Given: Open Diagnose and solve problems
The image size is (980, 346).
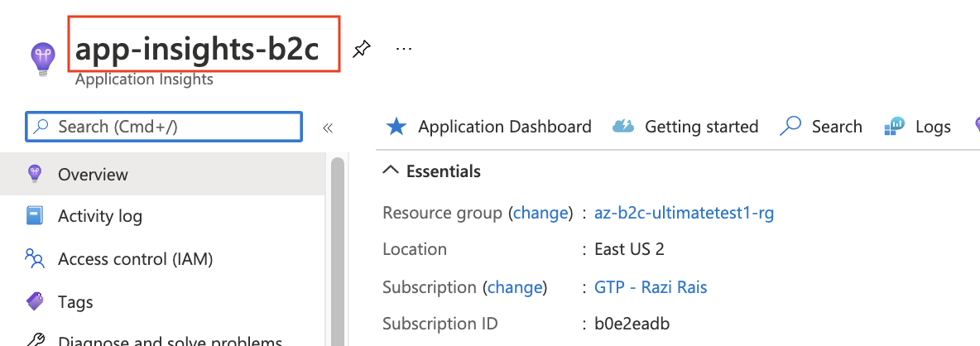Looking at the screenshot, I should [x=162, y=339].
